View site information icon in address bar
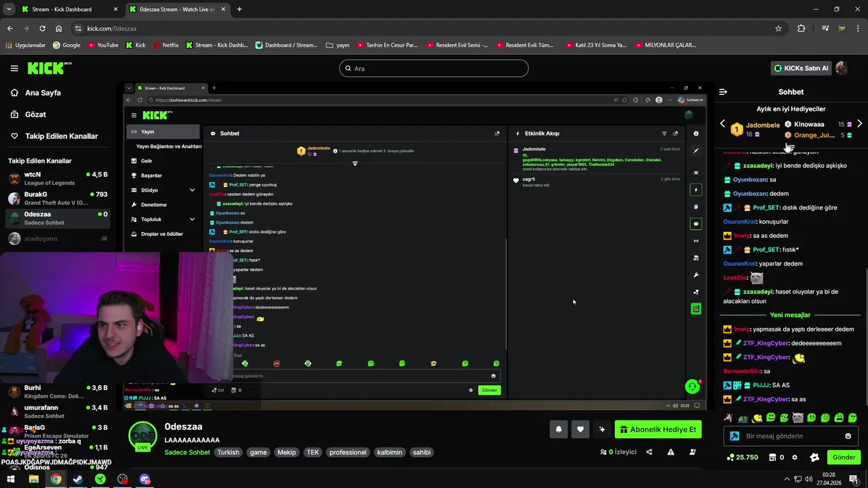Viewport: 868px width, 488px height. coord(78,28)
